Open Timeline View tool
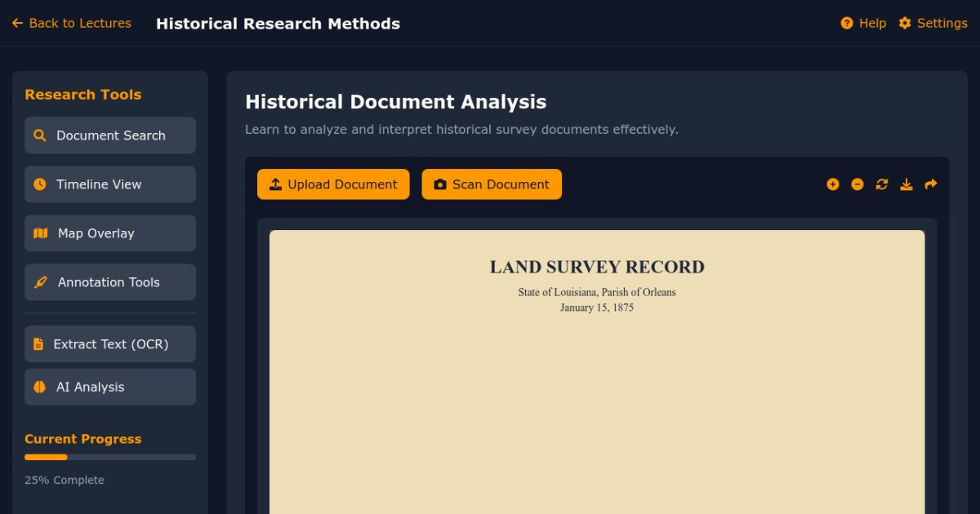Image resolution: width=980 pixels, height=514 pixels. pos(110,184)
